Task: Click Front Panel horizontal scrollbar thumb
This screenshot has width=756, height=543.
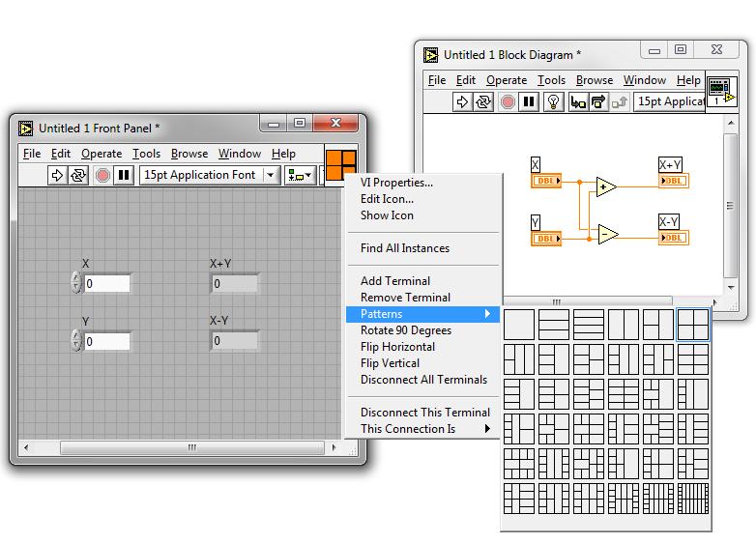Action: tap(191, 447)
